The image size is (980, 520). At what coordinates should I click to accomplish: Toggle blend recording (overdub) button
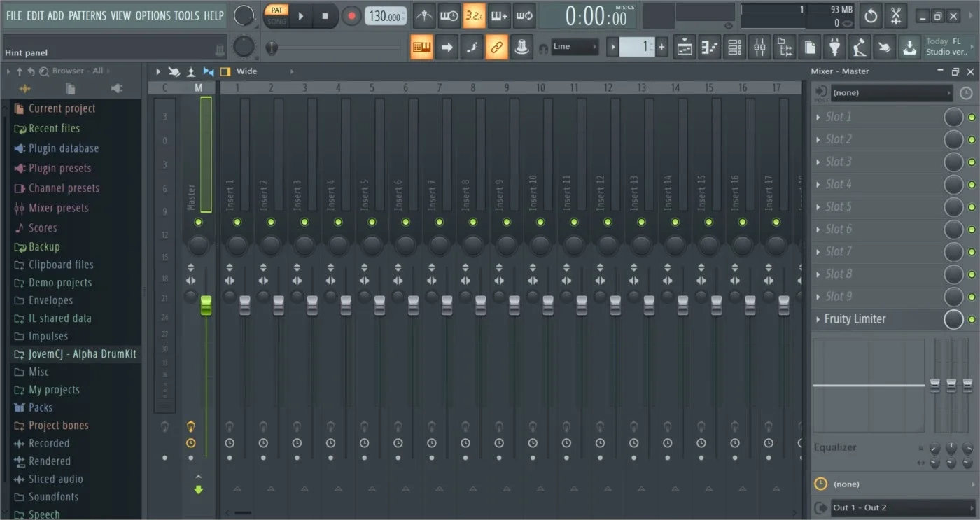[499, 15]
